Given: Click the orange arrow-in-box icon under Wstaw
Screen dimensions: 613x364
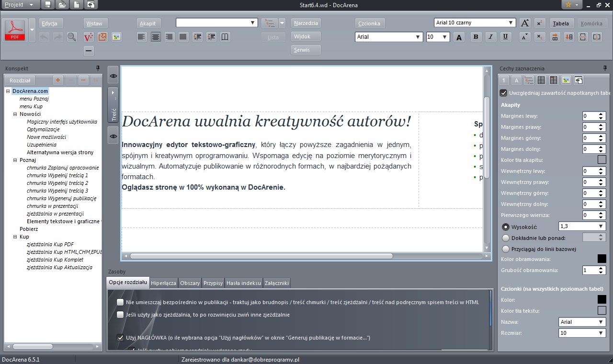Looking at the screenshot, I should pyautogui.click(x=102, y=37).
